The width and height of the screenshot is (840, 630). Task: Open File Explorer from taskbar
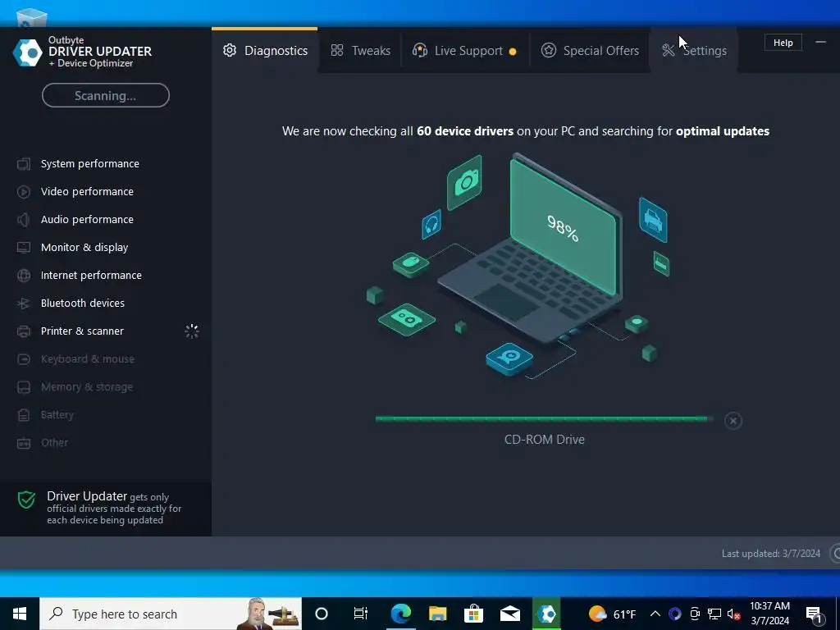pyautogui.click(x=437, y=614)
